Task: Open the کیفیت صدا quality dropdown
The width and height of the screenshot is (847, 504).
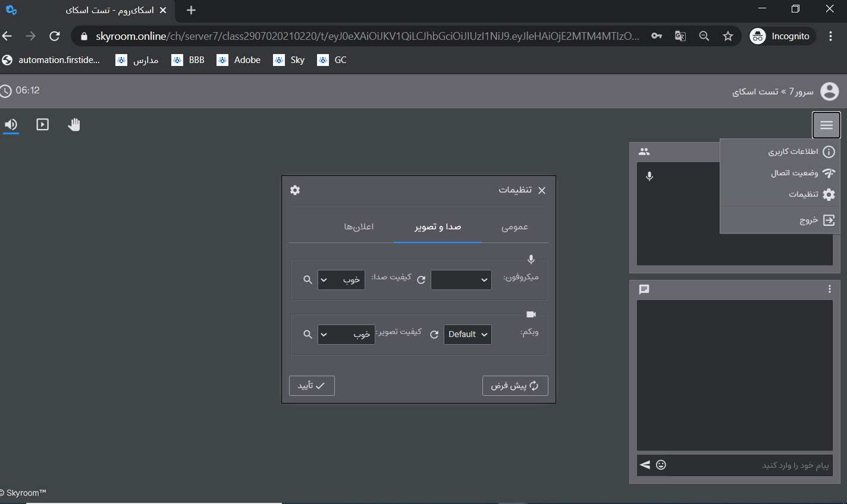Action: (x=341, y=280)
